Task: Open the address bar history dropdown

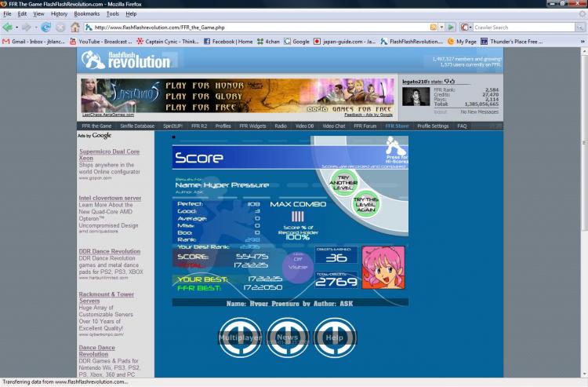Action: coord(441,27)
